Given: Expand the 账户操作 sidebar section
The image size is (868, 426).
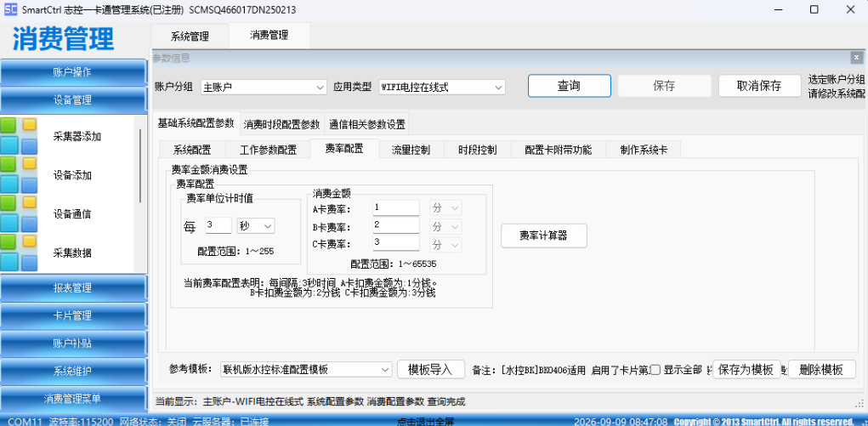Looking at the screenshot, I should pos(72,72).
